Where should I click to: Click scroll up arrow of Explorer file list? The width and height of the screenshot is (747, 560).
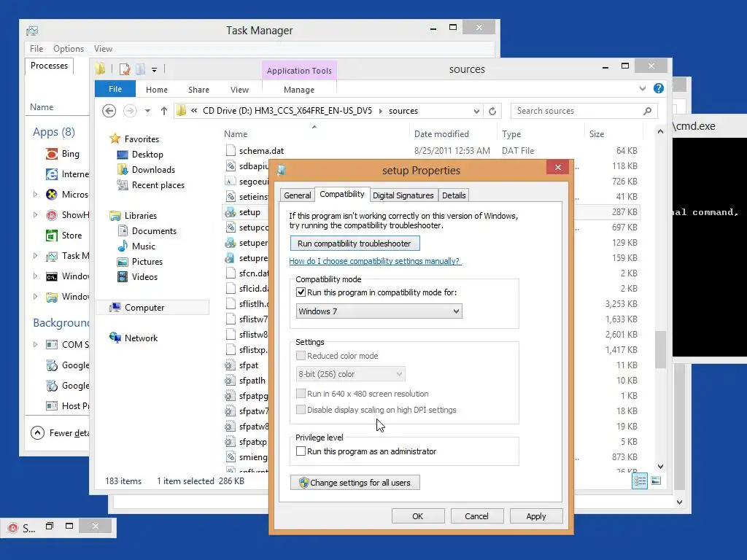pos(660,131)
